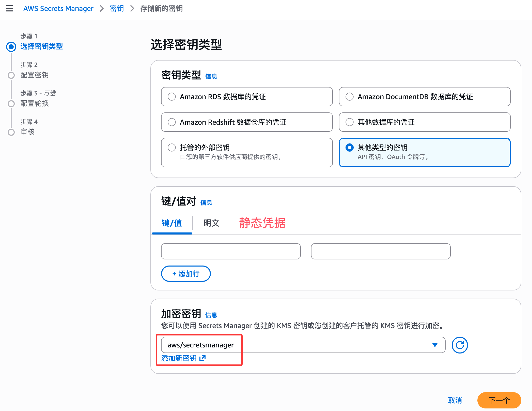Select the Amazon RDS 数据库的凭证 option
Screen dimensions: 532x411
click(172, 97)
